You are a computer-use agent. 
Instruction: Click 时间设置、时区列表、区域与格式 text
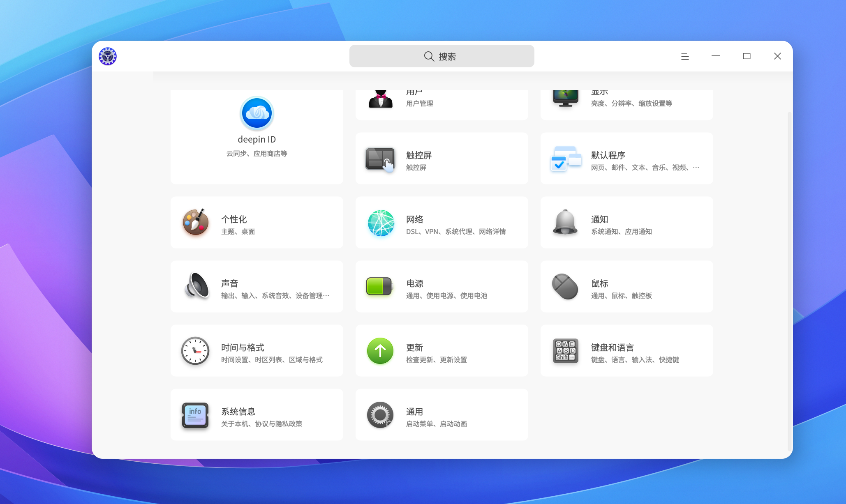click(x=272, y=360)
